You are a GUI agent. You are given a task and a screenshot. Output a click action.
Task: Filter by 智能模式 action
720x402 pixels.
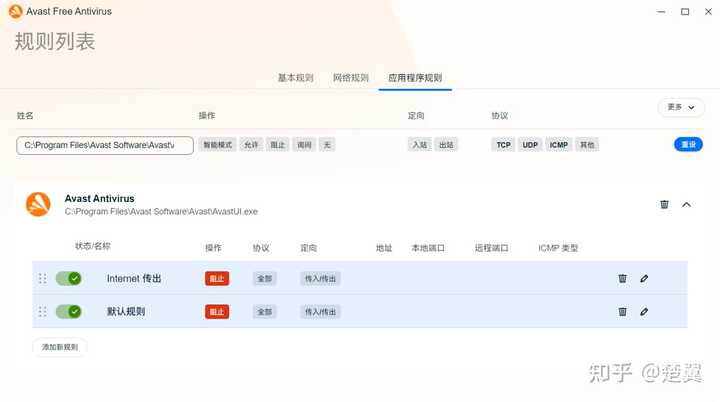[218, 145]
